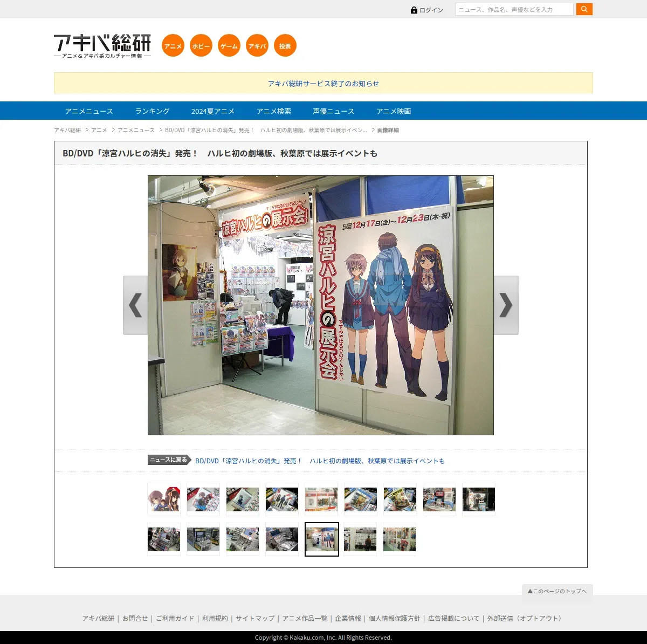Image resolution: width=647 pixels, height=644 pixels.
Task: Click the search keyword input field
Action: point(514,9)
